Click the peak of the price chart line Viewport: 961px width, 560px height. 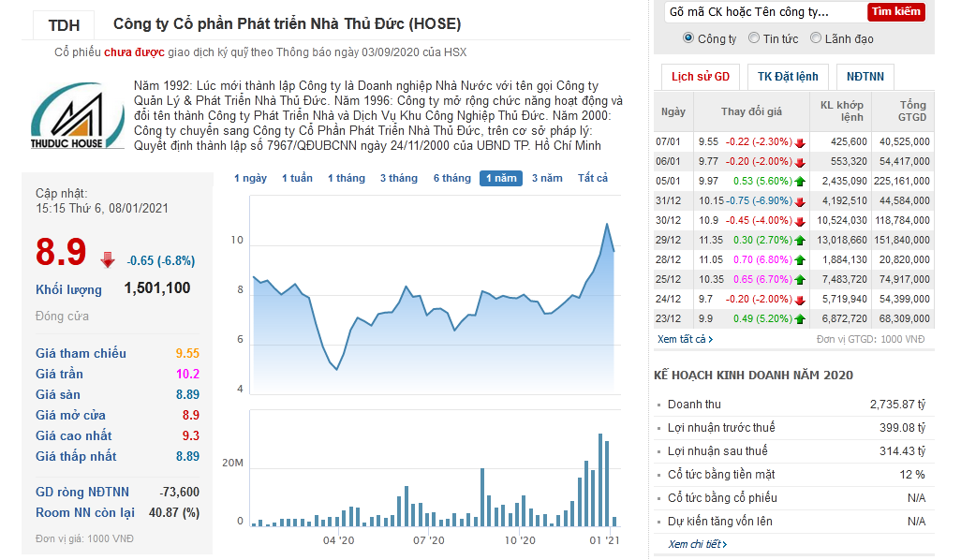607,224
